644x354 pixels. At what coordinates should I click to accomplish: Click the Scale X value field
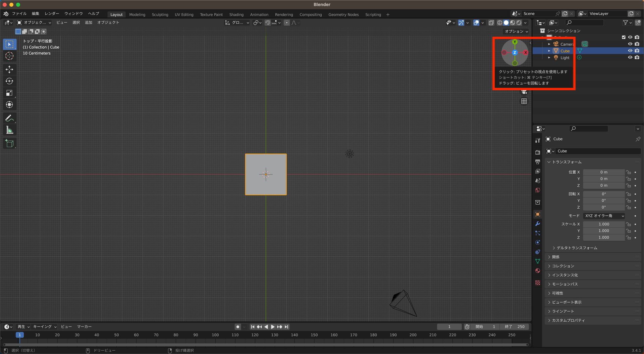pyautogui.click(x=604, y=224)
